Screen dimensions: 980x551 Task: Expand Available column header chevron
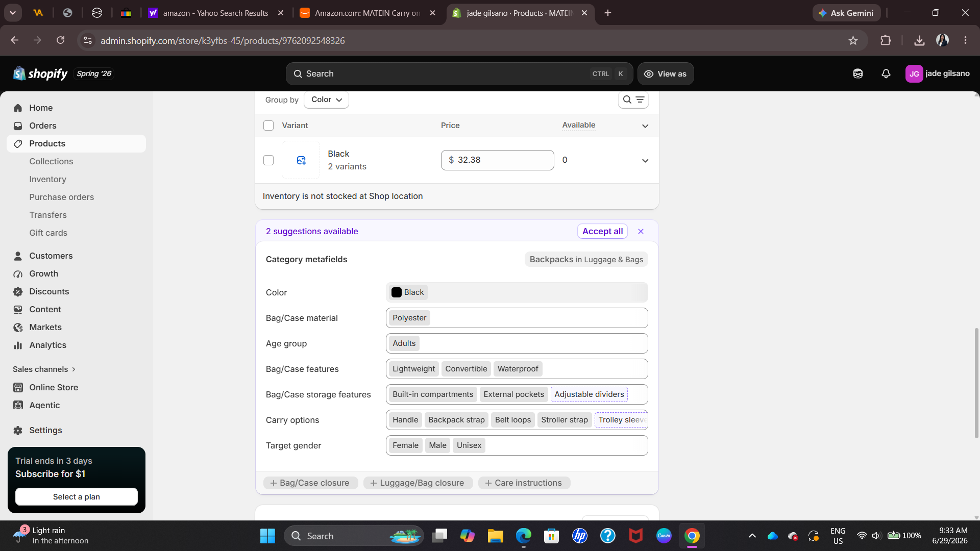pos(645,126)
